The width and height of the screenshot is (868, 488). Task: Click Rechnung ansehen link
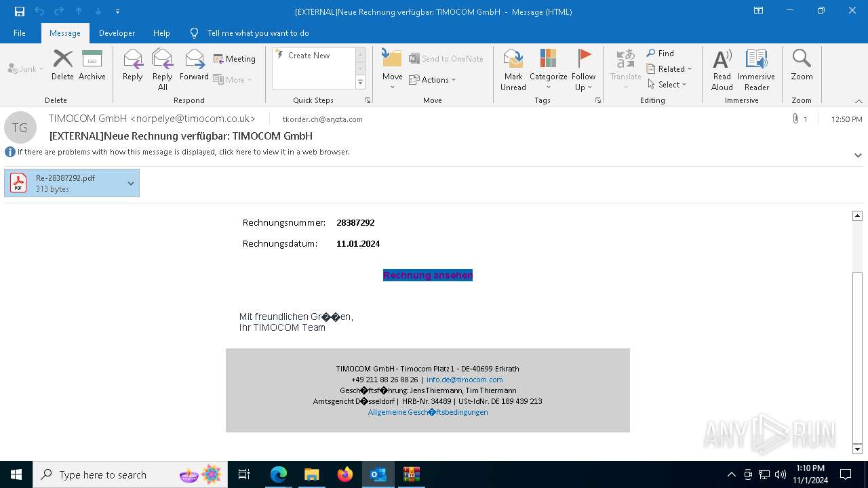[428, 275]
